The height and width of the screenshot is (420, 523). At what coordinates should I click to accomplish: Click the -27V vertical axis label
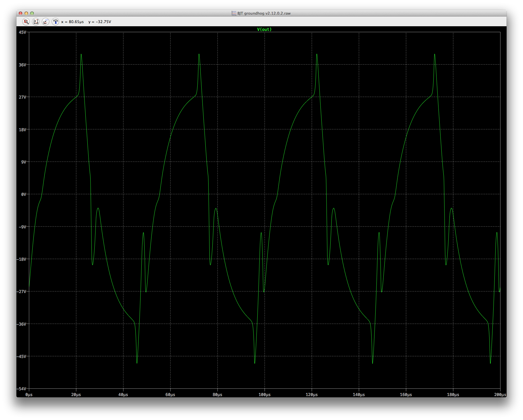[x=22, y=292]
